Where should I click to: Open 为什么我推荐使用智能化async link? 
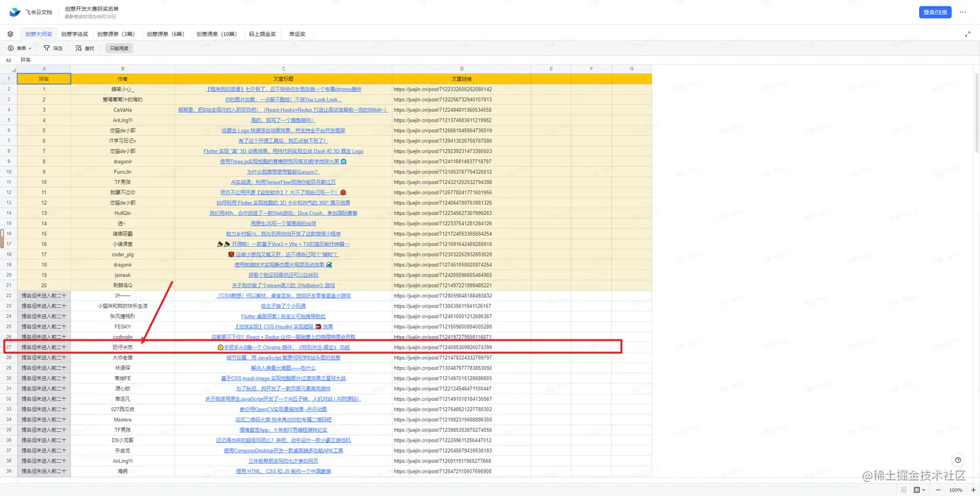pyautogui.click(x=283, y=172)
